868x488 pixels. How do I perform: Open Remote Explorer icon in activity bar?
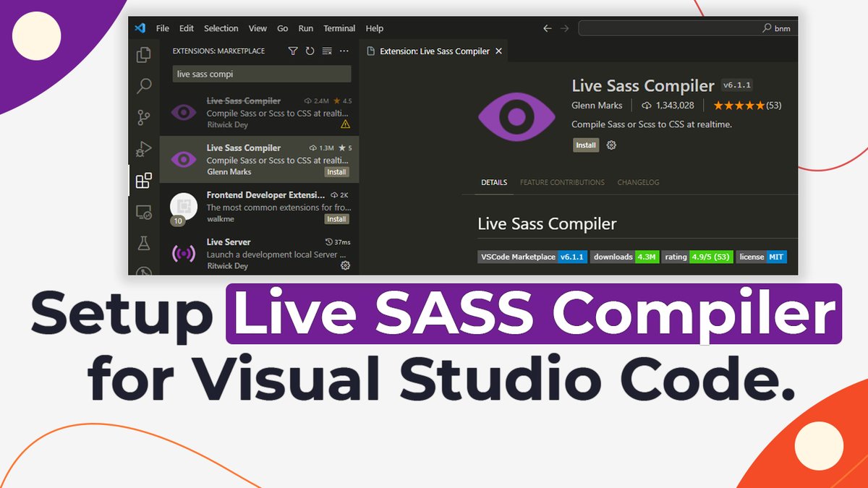(x=144, y=212)
